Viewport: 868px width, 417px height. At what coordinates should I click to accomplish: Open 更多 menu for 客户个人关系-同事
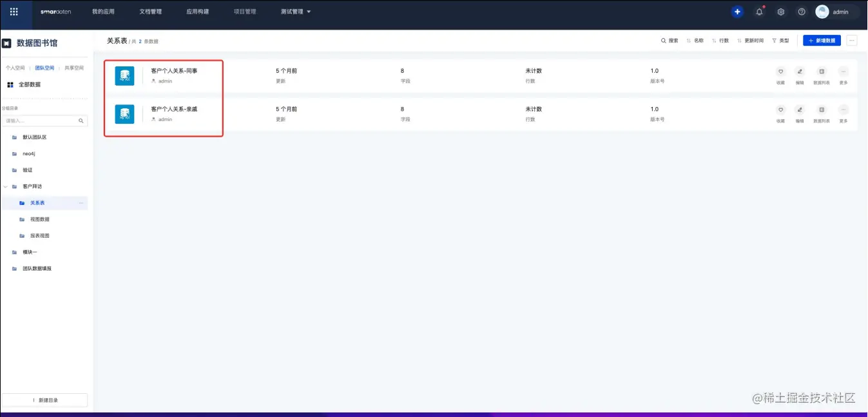[x=844, y=72]
